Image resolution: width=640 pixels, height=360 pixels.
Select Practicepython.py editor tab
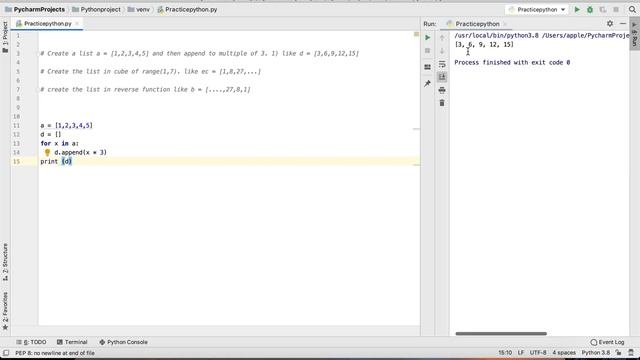(x=47, y=24)
